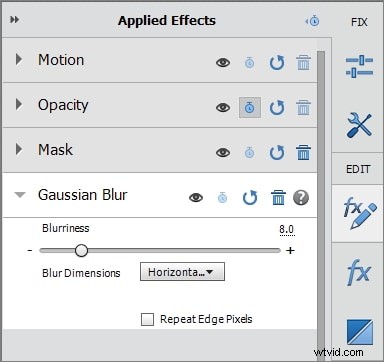Show keyframe controls in panel header

pyautogui.click(x=313, y=21)
